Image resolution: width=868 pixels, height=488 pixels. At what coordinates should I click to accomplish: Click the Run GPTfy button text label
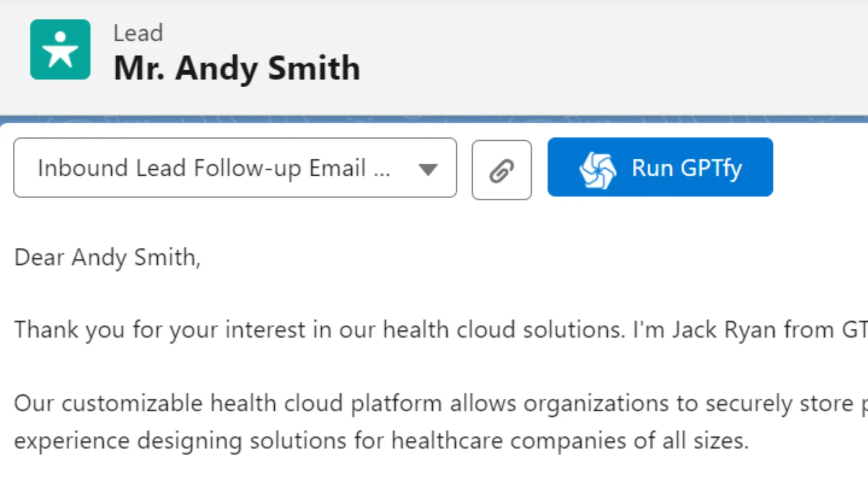coord(687,168)
